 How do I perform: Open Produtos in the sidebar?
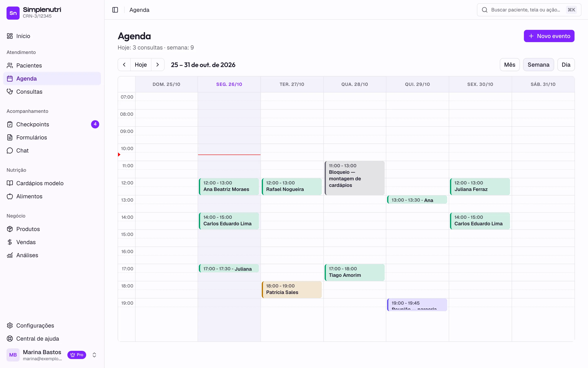tap(52, 229)
